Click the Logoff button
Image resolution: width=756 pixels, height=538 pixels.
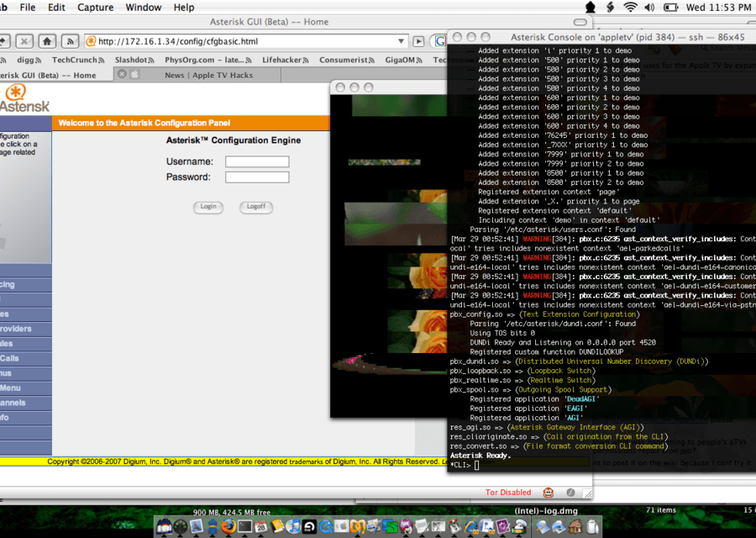(x=256, y=206)
